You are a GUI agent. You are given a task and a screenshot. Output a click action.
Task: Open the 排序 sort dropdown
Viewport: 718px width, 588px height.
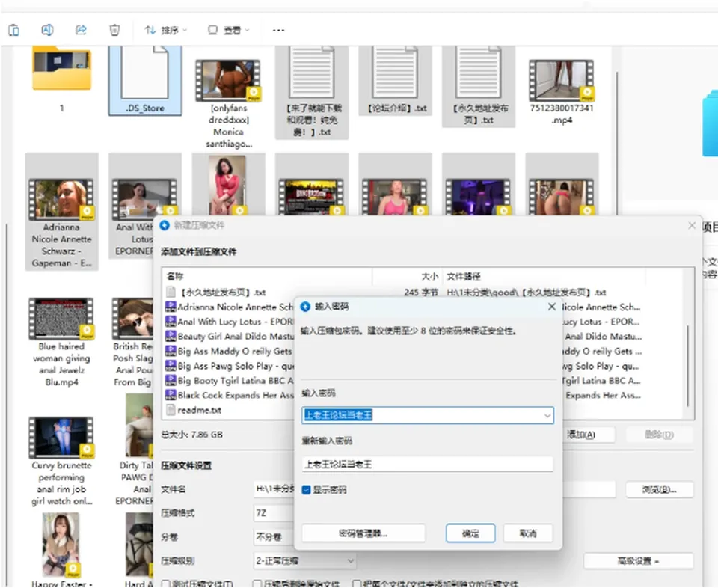tap(166, 30)
